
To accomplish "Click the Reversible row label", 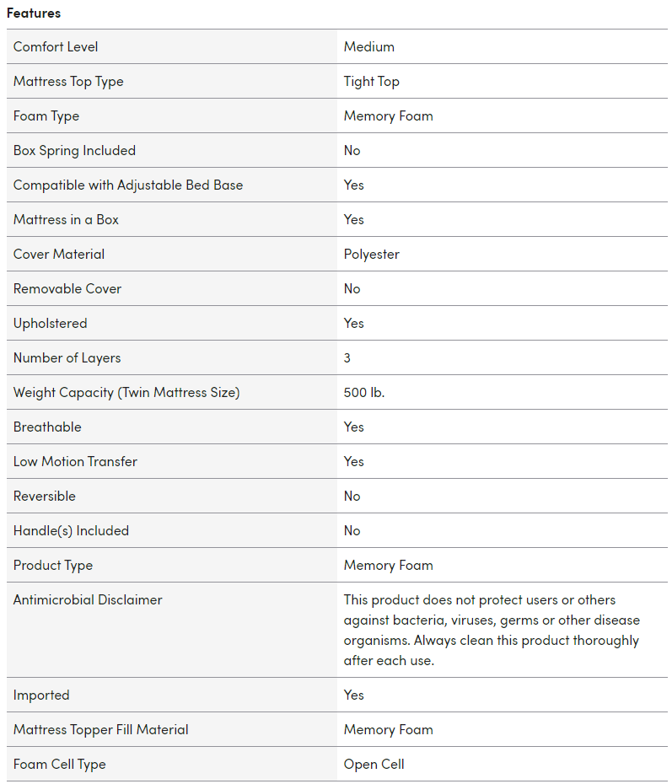I will (x=45, y=497).
